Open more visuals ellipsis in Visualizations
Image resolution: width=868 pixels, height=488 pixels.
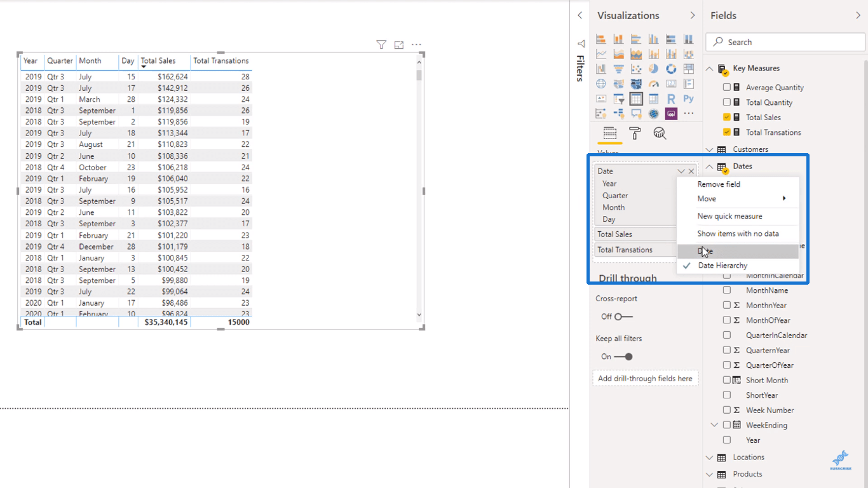[x=688, y=113]
